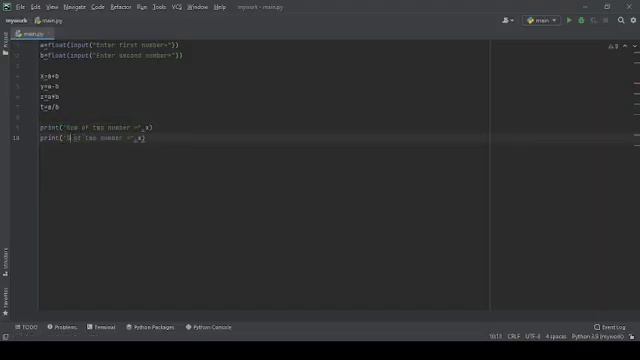This screenshot has width=640, height=360.
Task: Click the PyCharm application logo icon
Action: pos(7,7)
